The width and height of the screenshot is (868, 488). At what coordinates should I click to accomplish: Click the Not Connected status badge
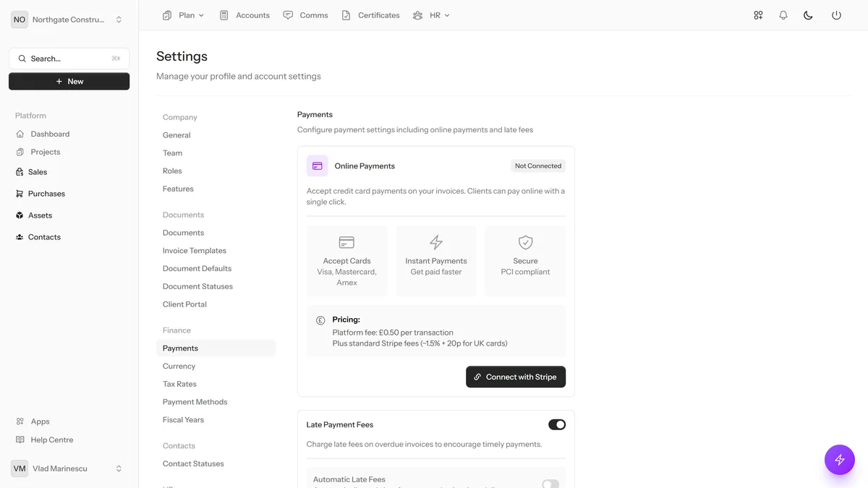[538, 166]
